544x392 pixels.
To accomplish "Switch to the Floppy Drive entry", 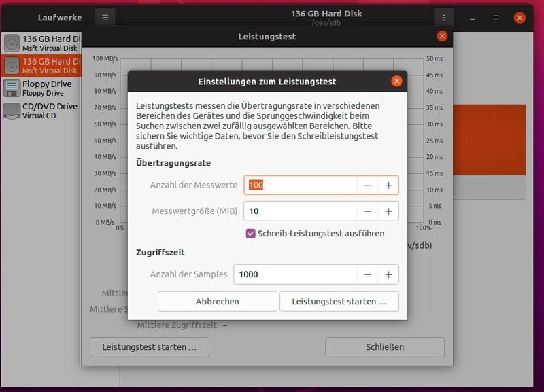I will 41,87.
